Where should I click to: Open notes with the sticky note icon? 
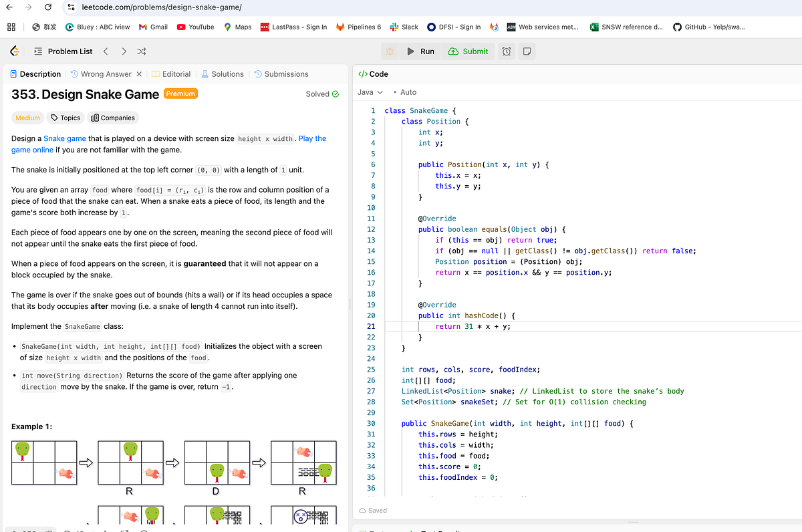(527, 51)
